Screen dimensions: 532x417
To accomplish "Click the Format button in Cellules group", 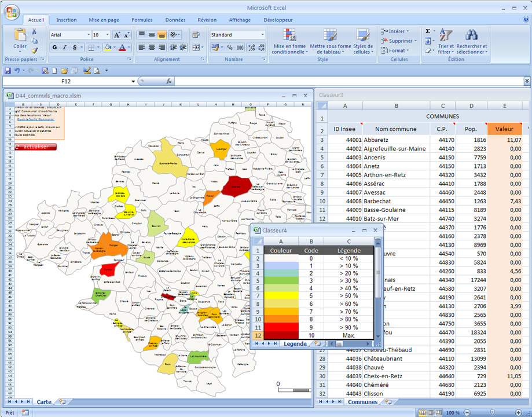I will tap(395, 50).
